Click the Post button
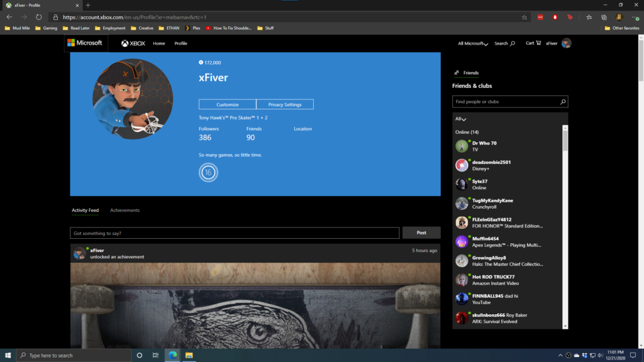The width and height of the screenshot is (644, 362). pos(421,233)
